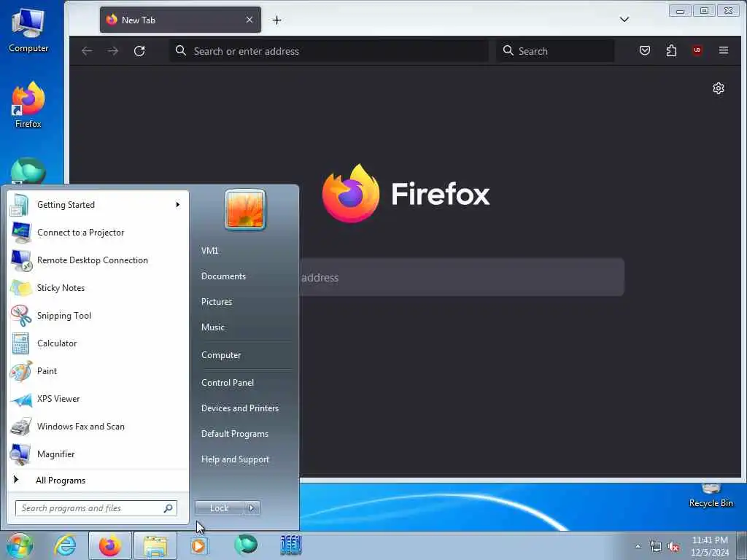
Task: Open Documents from Start menu
Action: click(x=223, y=276)
